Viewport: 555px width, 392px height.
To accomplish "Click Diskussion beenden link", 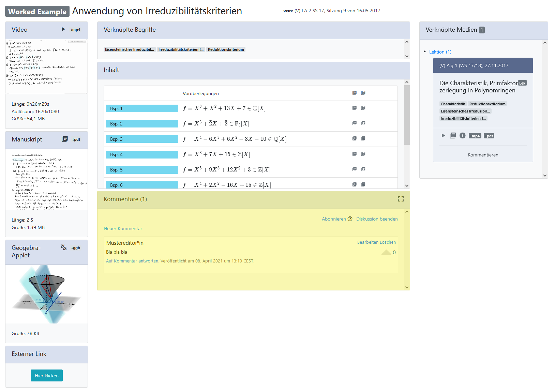I will (377, 219).
